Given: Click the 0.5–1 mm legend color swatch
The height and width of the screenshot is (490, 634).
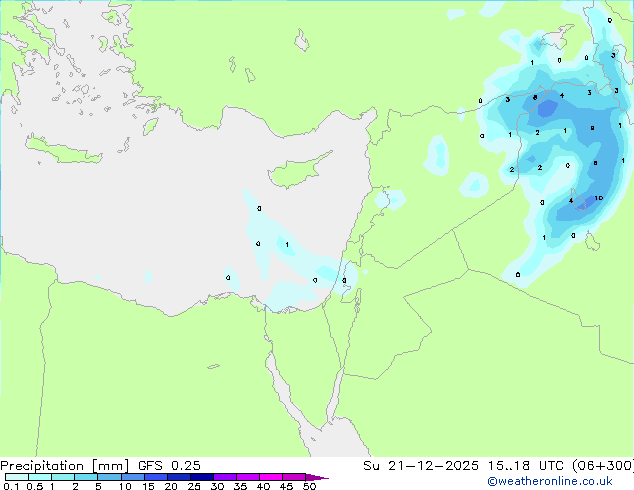Looking at the screenshot, I should pyautogui.click(x=40, y=477).
